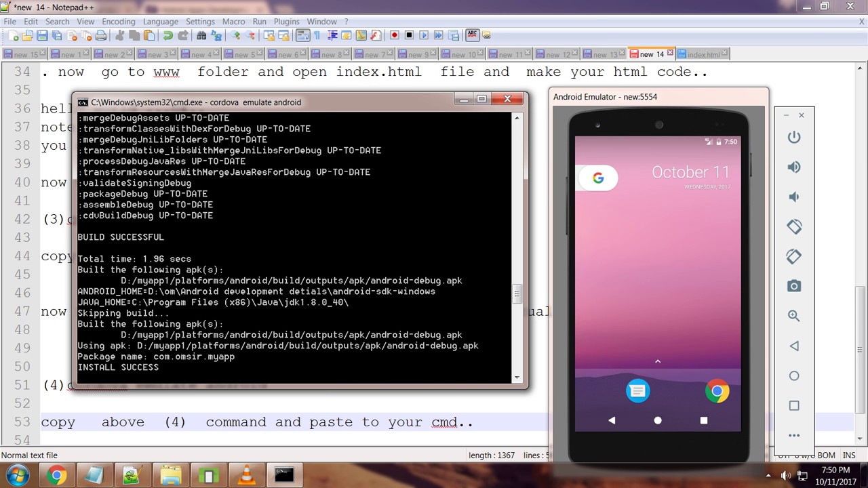The height and width of the screenshot is (488, 868).
Task: Click the upper emulator rotate icon
Action: click(794, 226)
